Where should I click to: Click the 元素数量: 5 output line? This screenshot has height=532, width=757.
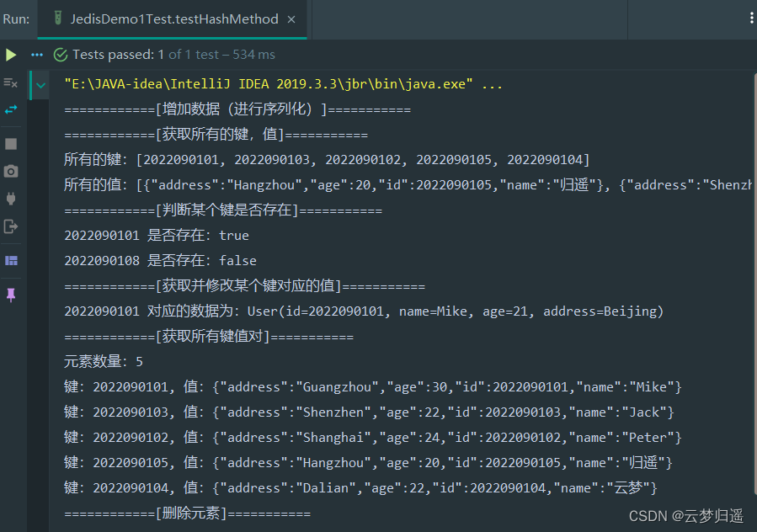[101, 360]
